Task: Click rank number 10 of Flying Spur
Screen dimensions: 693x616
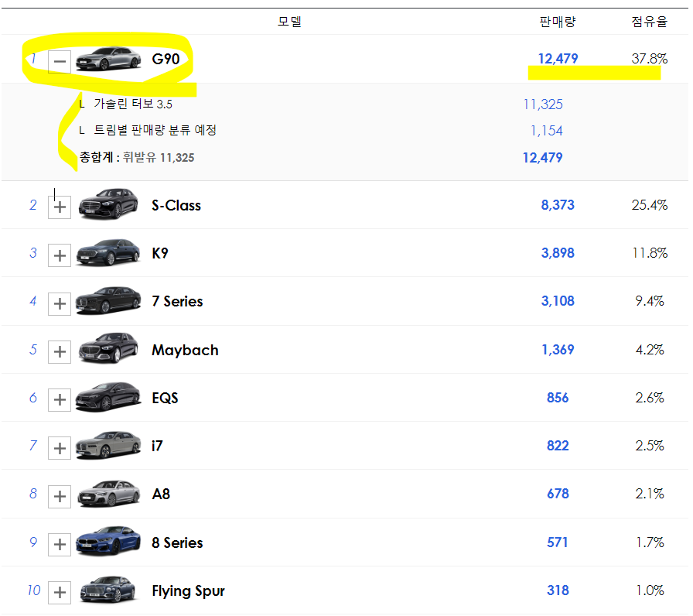Action: 33,590
